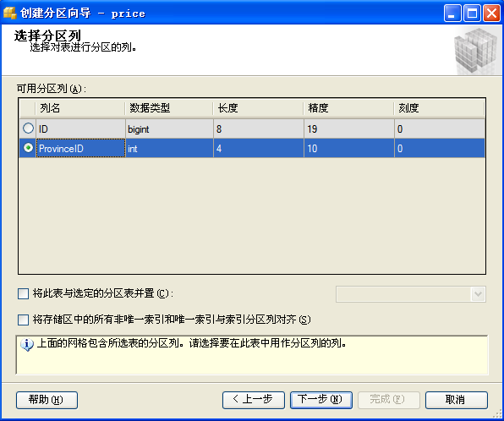
Task: Go back with 上一步 button
Action: [254, 400]
